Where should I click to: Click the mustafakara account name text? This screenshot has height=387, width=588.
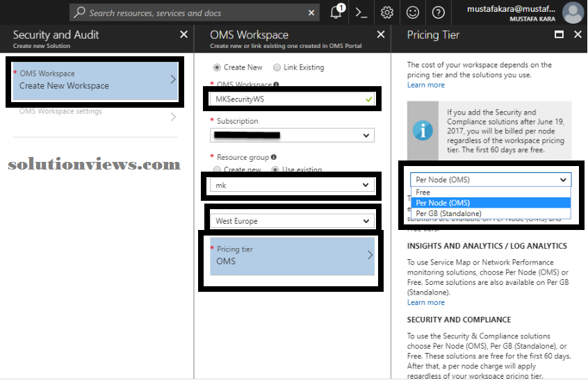[511, 9]
